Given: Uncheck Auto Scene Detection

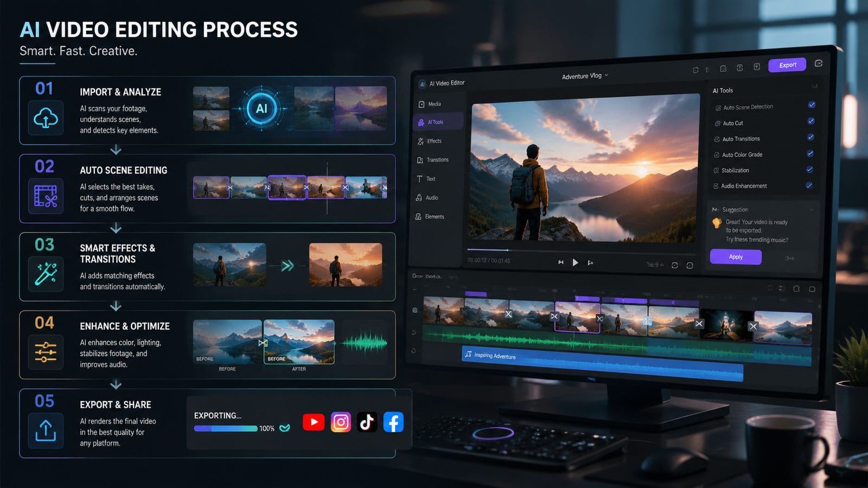Looking at the screenshot, I should [812, 105].
